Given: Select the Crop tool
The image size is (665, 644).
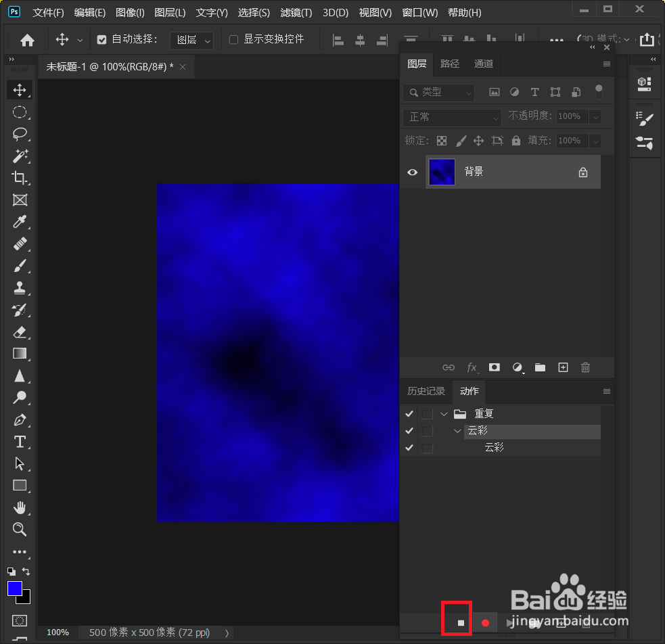Looking at the screenshot, I should point(20,179).
